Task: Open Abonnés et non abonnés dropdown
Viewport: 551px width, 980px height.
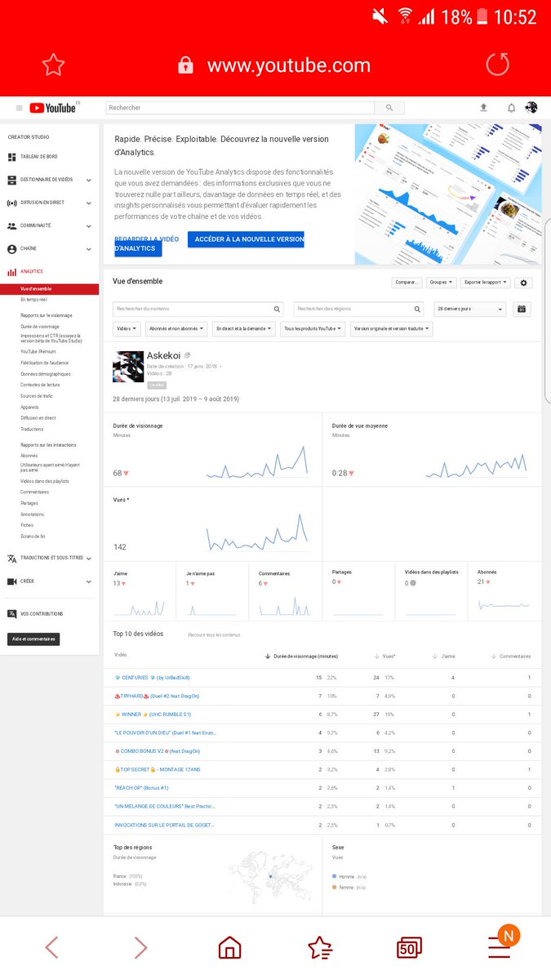Action: click(176, 329)
